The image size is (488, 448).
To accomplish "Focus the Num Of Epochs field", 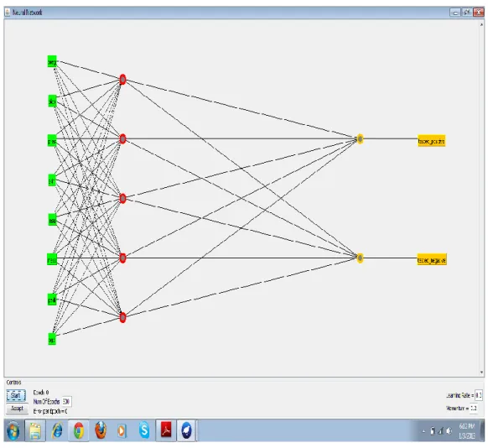I will (x=66, y=402).
